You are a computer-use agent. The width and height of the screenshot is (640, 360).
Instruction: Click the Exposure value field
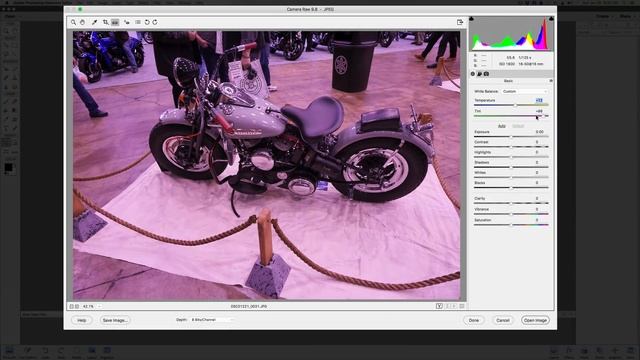pos(539,132)
